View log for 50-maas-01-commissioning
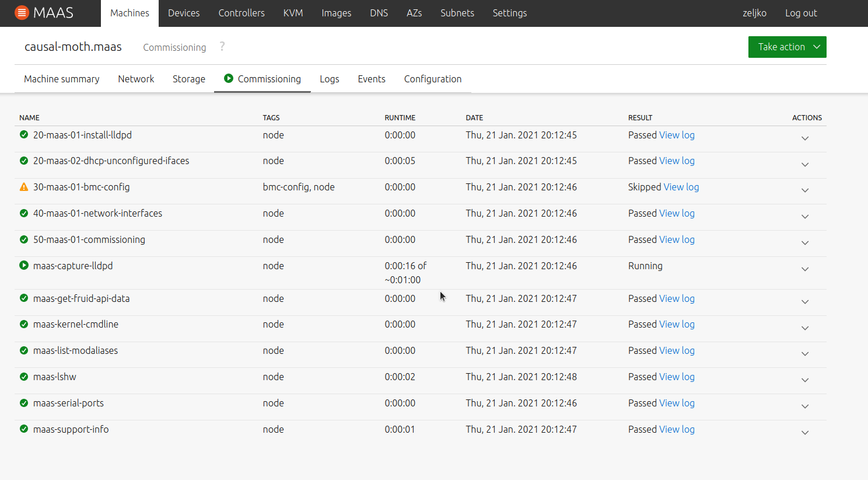Image resolution: width=868 pixels, height=480 pixels. tap(677, 239)
